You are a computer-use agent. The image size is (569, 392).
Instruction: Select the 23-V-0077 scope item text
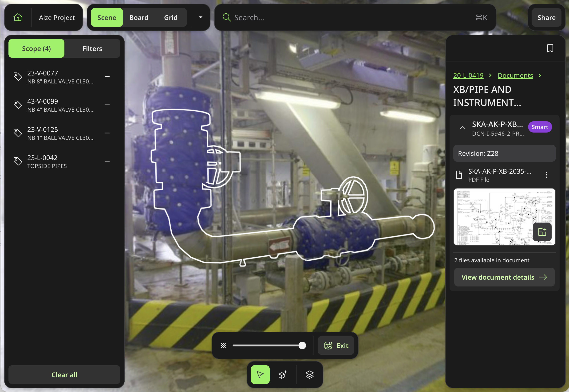60,77
